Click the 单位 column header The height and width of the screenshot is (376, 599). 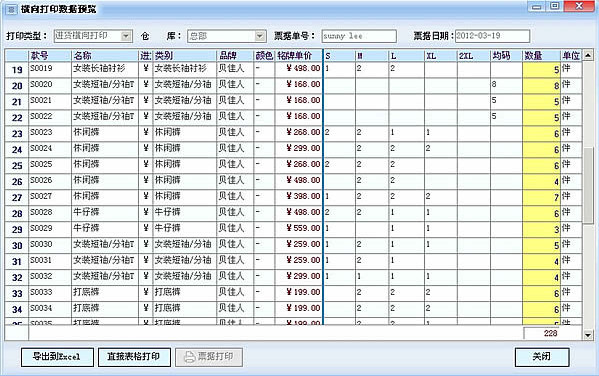click(571, 56)
